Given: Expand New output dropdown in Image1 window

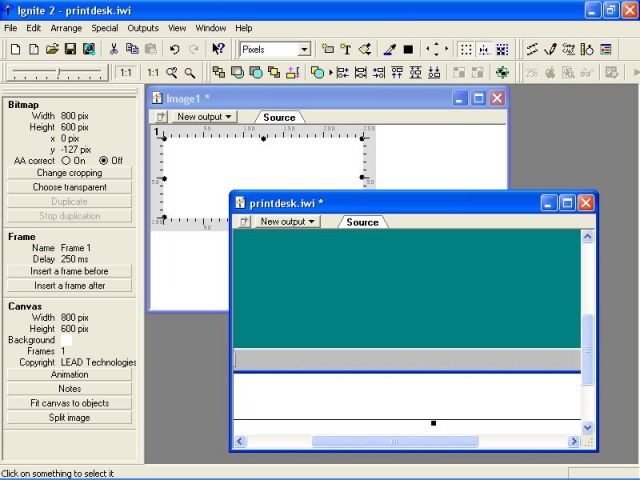Looking at the screenshot, I should 204,117.
